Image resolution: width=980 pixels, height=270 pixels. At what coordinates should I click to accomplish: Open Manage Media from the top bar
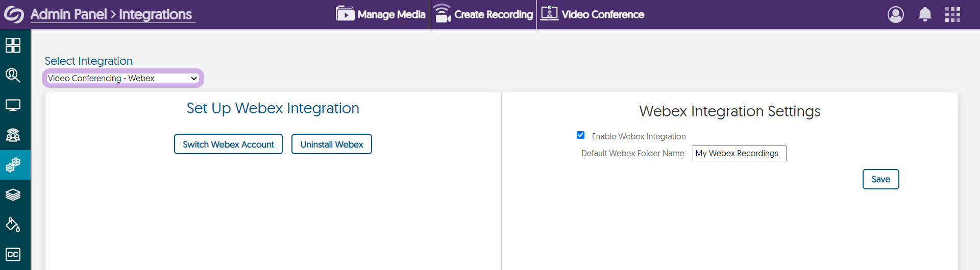click(x=381, y=14)
